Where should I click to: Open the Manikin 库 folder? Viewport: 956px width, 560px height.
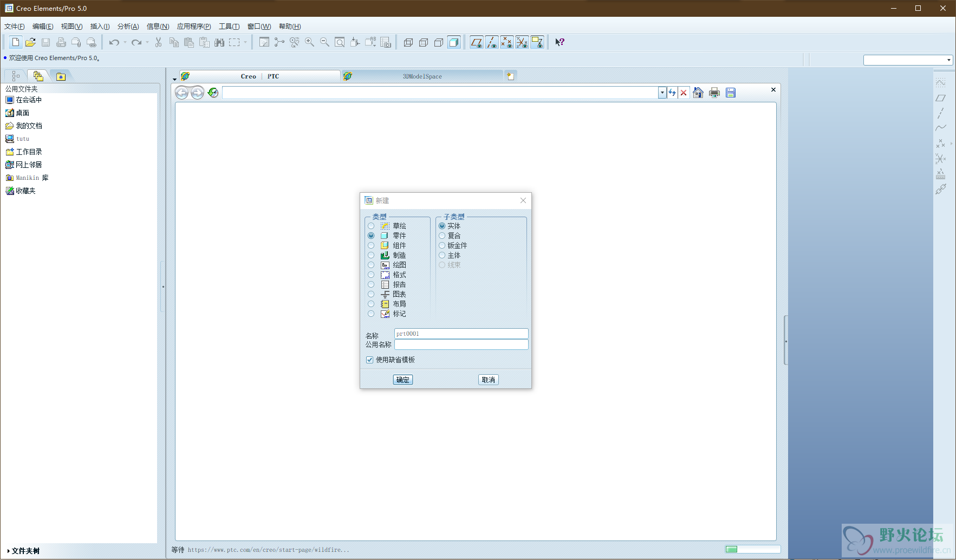point(27,178)
